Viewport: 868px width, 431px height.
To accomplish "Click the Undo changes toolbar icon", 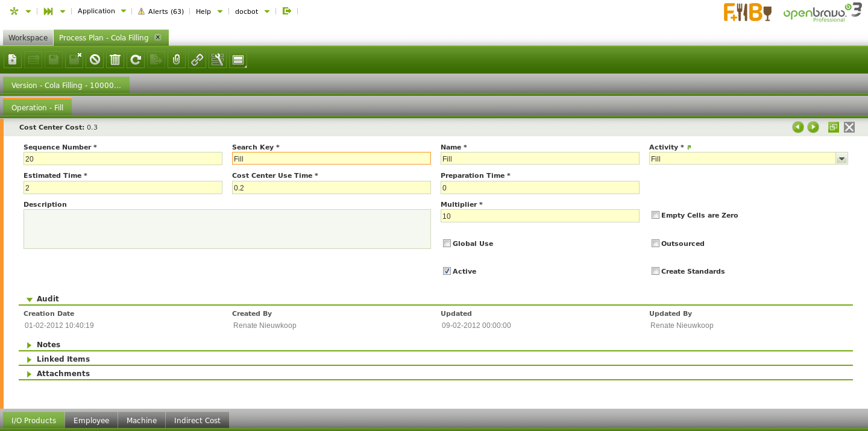I will [x=95, y=60].
